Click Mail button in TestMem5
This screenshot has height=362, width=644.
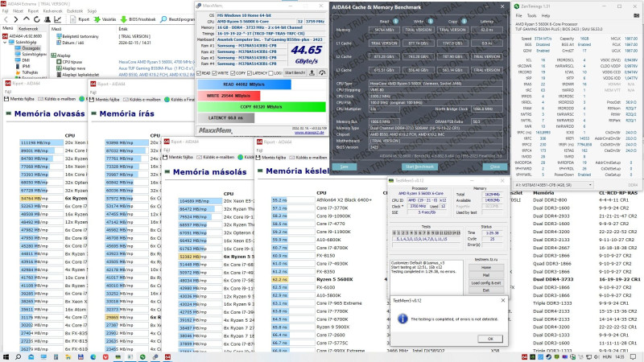point(486,275)
